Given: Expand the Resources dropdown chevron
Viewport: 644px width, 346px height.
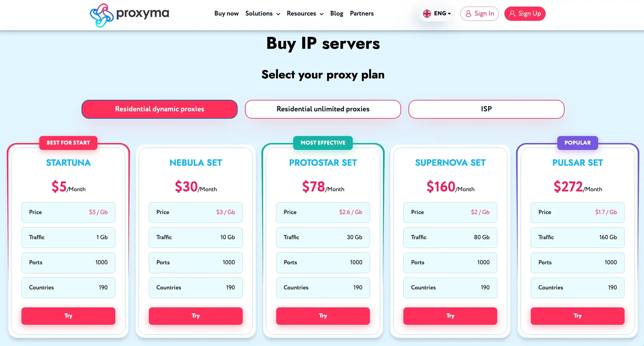Looking at the screenshot, I should click(x=322, y=14).
